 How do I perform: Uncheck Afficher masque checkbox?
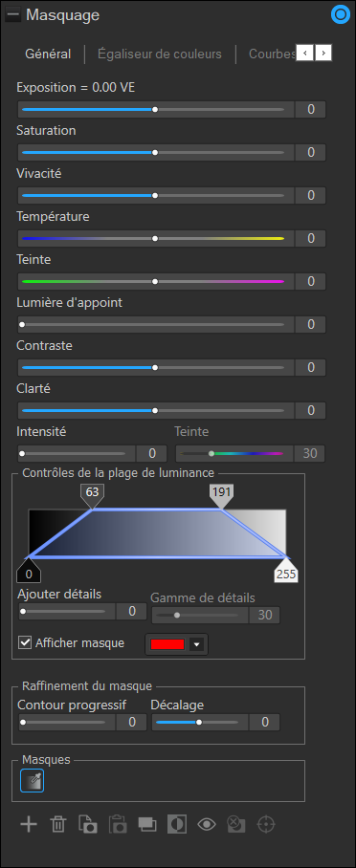24,642
